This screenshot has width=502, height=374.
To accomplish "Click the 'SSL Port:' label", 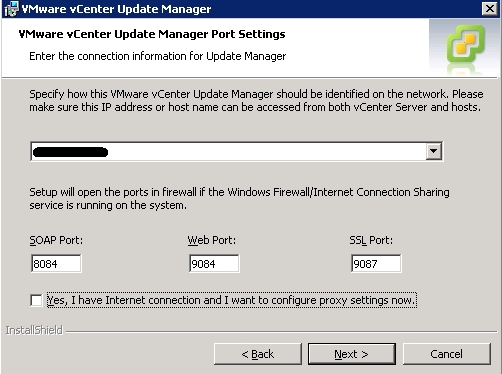I will tap(371, 240).
